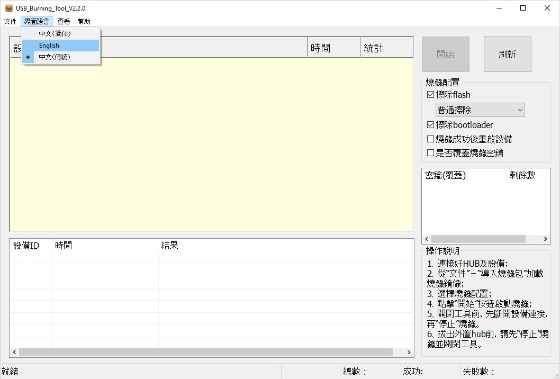560x379 pixels.
Task: Click the 剩餘數 remaining count column header
Action: tap(528, 175)
